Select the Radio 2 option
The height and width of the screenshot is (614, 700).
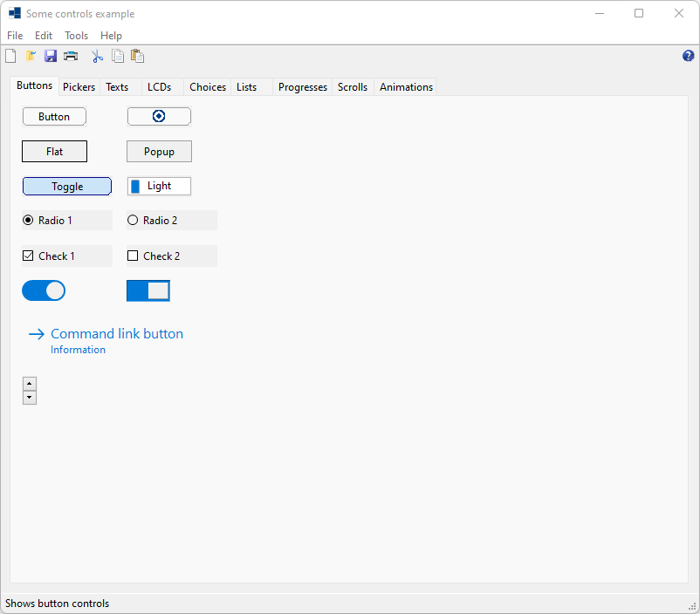tap(134, 221)
